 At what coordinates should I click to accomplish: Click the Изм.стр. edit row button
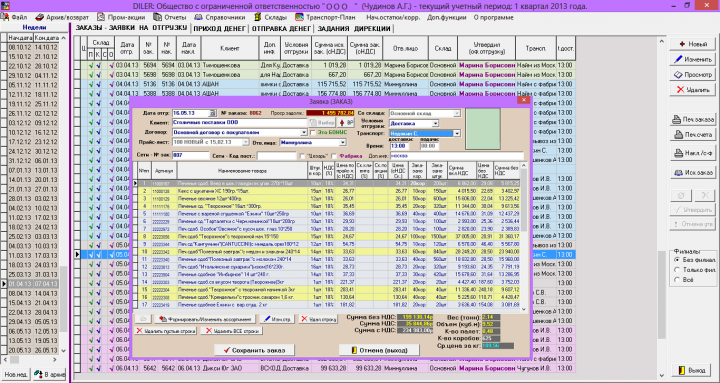point(277,319)
